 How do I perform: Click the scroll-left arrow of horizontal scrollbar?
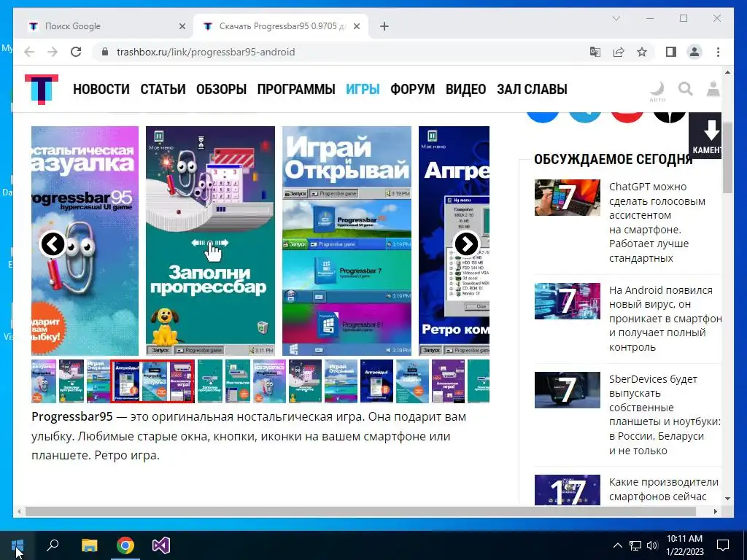[18, 511]
